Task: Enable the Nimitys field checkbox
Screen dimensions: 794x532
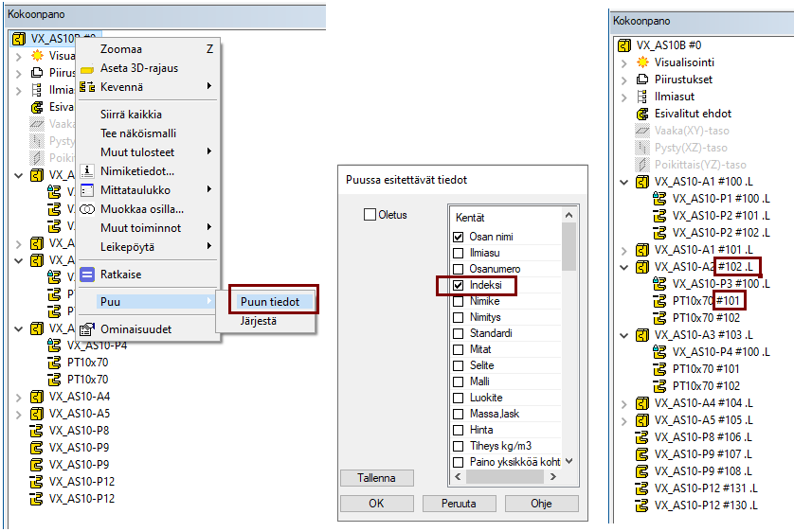Action: [x=459, y=317]
